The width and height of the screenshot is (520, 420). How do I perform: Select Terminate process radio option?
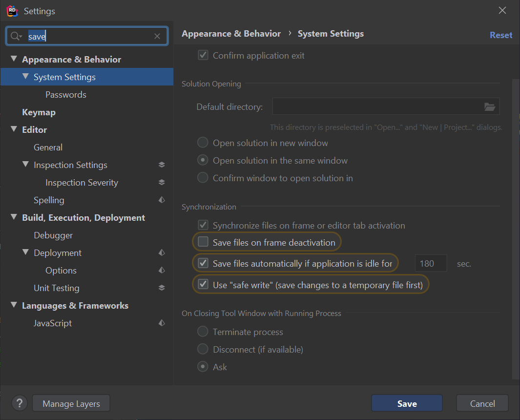point(203,332)
